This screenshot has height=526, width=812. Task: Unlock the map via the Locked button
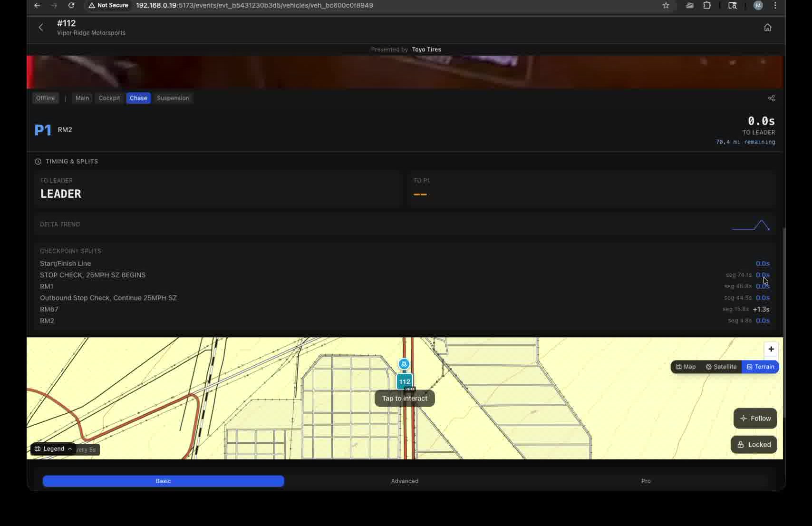click(x=754, y=445)
